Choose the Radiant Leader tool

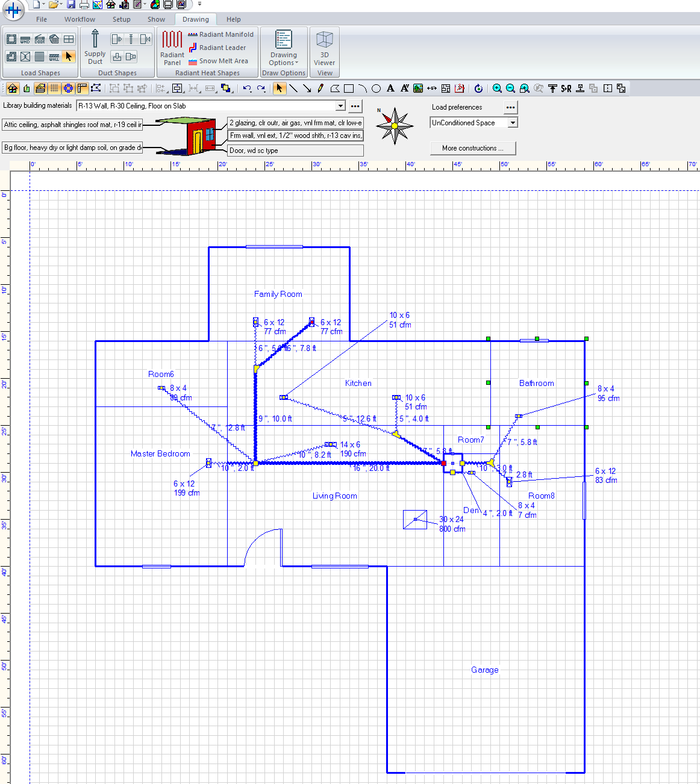tap(217, 48)
